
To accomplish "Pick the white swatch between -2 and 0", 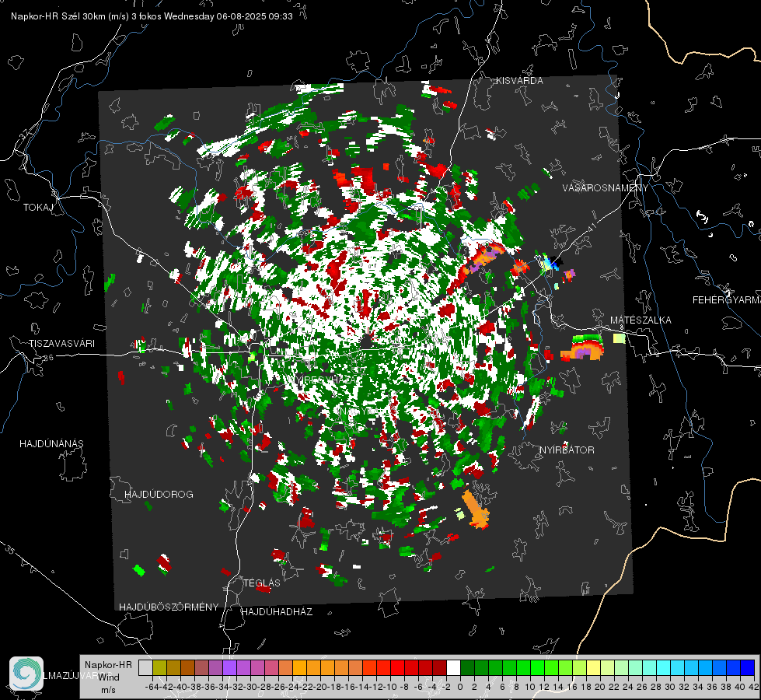I will tap(453, 667).
